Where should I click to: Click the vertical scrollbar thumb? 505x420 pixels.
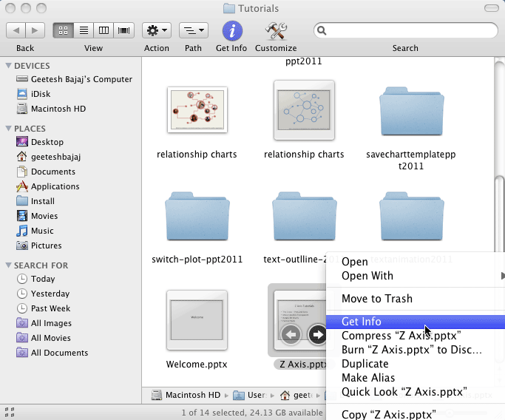click(500, 212)
